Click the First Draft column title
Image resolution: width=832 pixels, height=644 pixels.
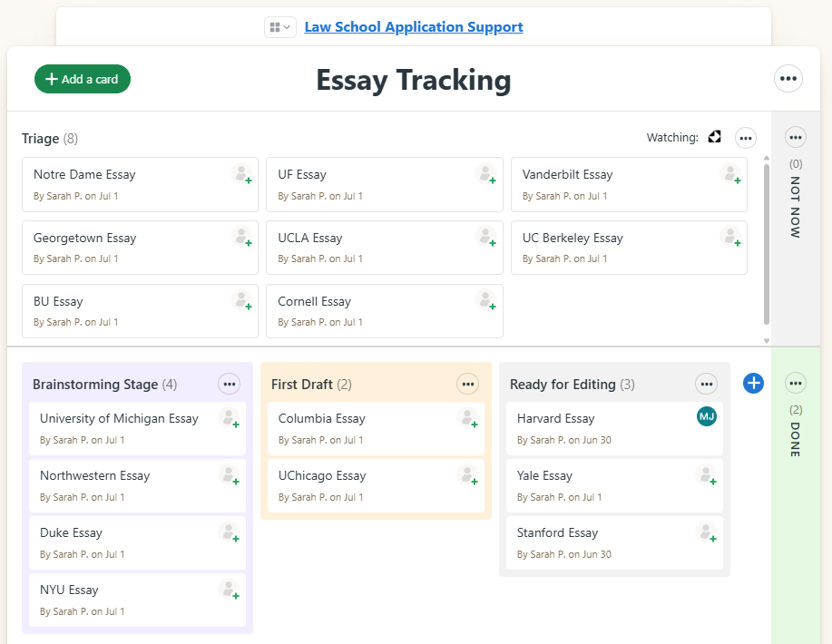coord(302,384)
